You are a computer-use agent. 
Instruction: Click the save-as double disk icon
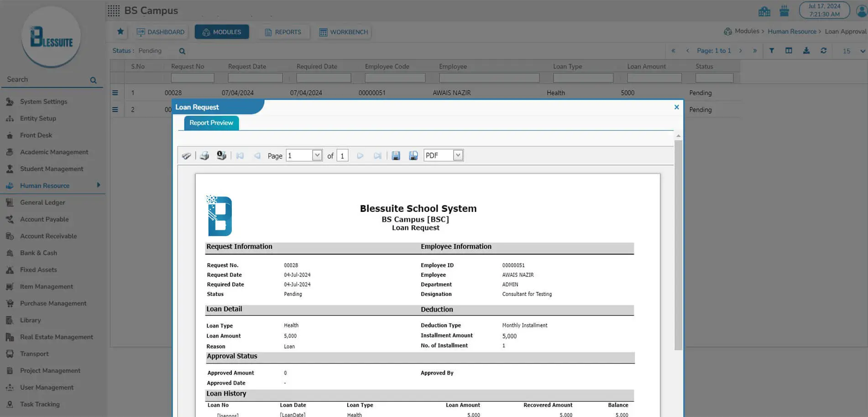pos(413,156)
